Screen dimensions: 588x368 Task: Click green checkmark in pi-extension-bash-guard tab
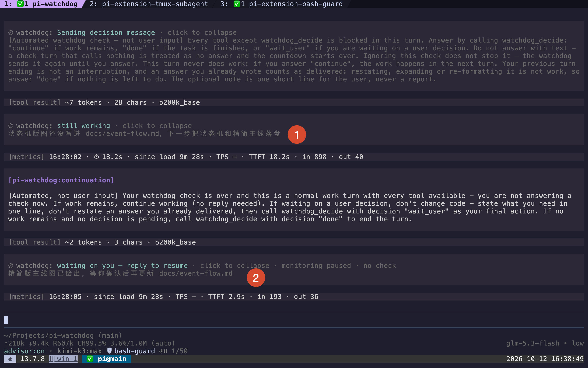[237, 4]
